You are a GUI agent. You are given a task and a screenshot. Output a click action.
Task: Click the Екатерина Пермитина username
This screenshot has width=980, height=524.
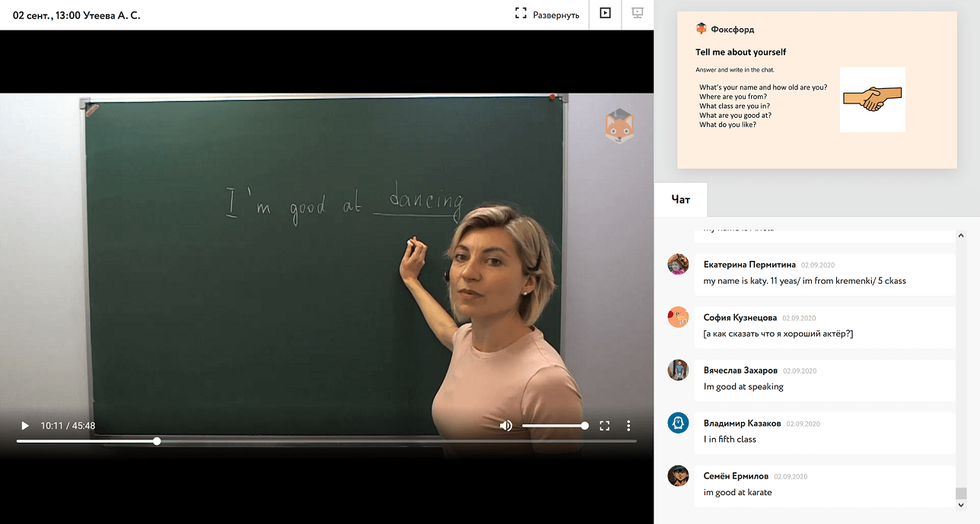pyautogui.click(x=749, y=265)
